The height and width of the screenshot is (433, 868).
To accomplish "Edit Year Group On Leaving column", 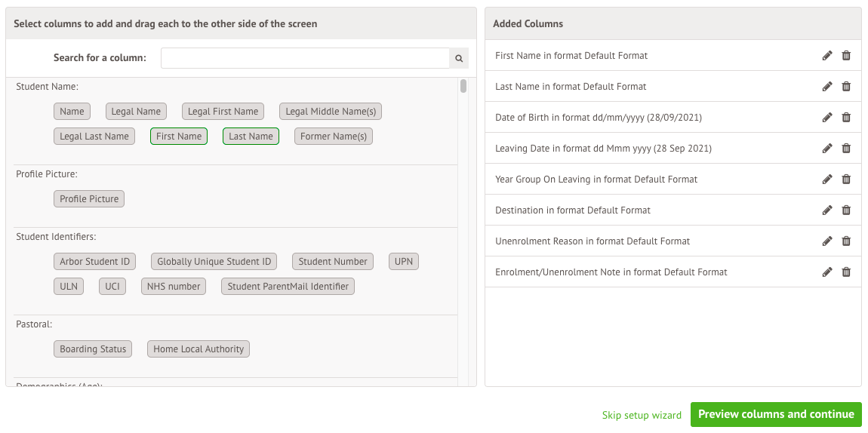I will [x=827, y=180].
